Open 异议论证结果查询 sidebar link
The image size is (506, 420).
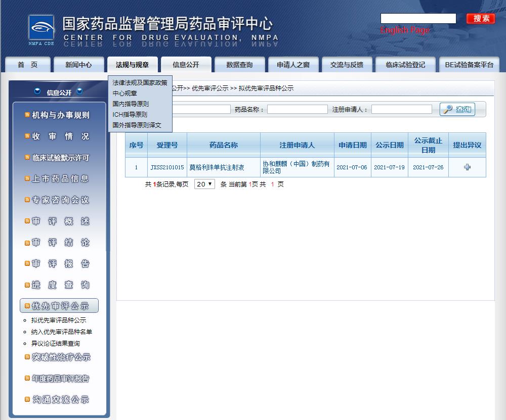pyautogui.click(x=56, y=343)
